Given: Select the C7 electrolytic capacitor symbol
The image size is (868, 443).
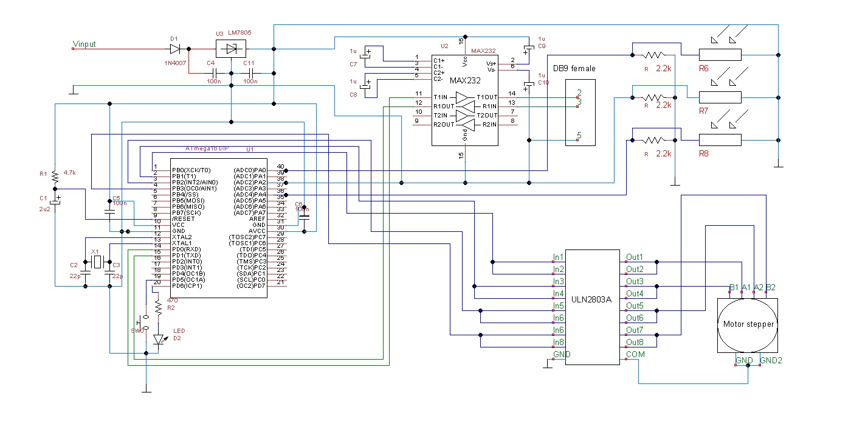Looking at the screenshot, I should tap(365, 55).
